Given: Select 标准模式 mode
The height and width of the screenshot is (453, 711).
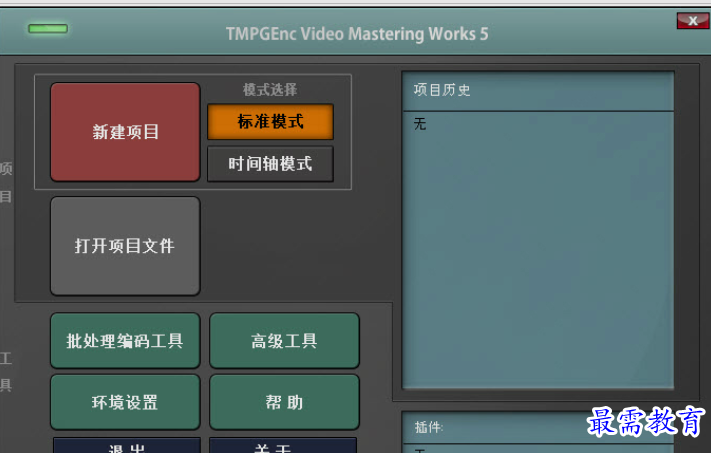Looking at the screenshot, I should (270, 122).
